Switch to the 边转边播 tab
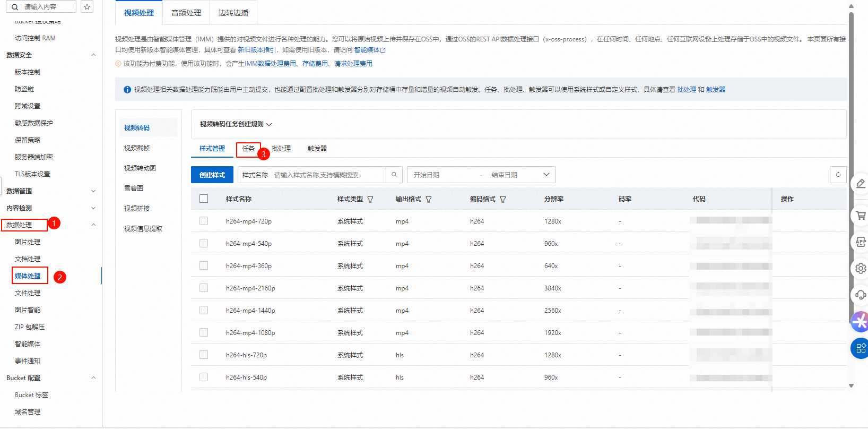Viewport: 868px width, 429px height. coord(233,13)
